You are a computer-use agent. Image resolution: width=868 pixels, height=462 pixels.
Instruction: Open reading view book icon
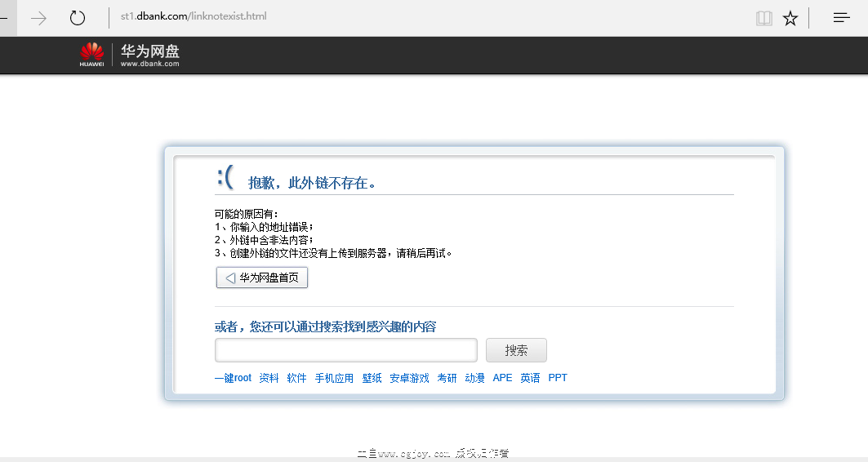(764, 18)
